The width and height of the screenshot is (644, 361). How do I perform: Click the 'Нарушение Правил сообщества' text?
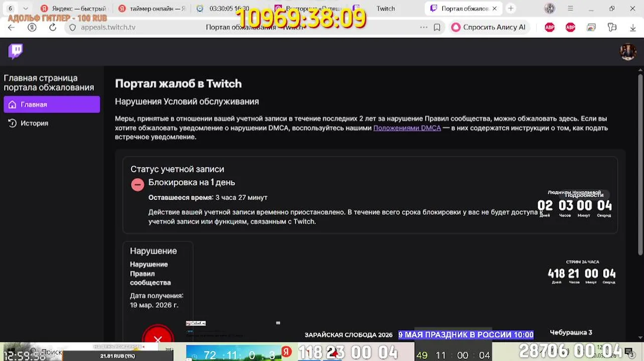150,273
